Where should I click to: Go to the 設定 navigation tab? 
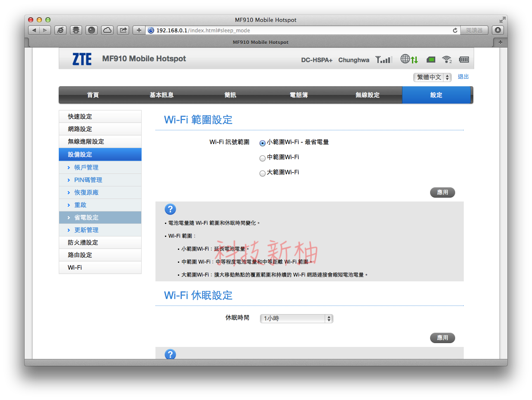(x=436, y=95)
